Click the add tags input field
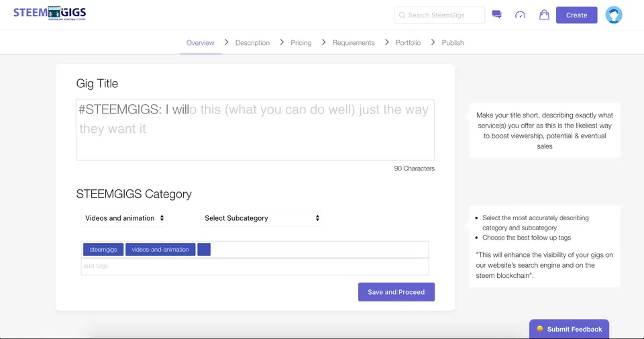The height and width of the screenshot is (339, 644). click(255, 267)
